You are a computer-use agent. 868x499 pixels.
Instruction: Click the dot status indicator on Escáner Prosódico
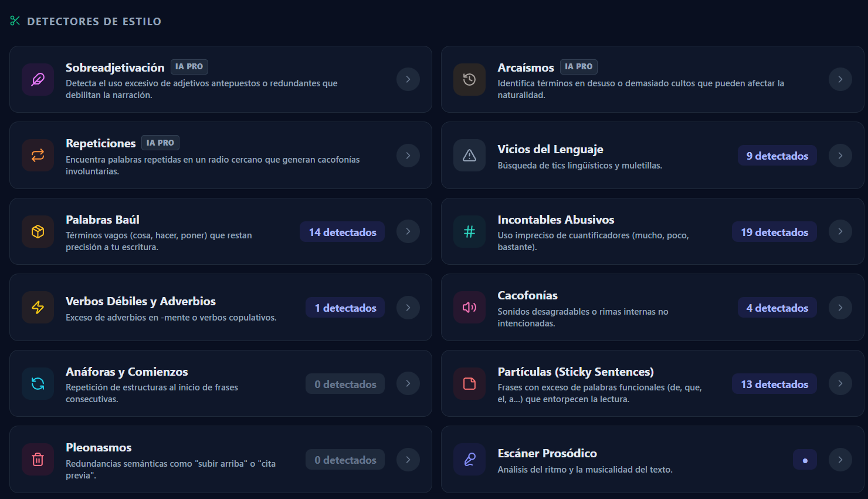pyautogui.click(x=805, y=460)
